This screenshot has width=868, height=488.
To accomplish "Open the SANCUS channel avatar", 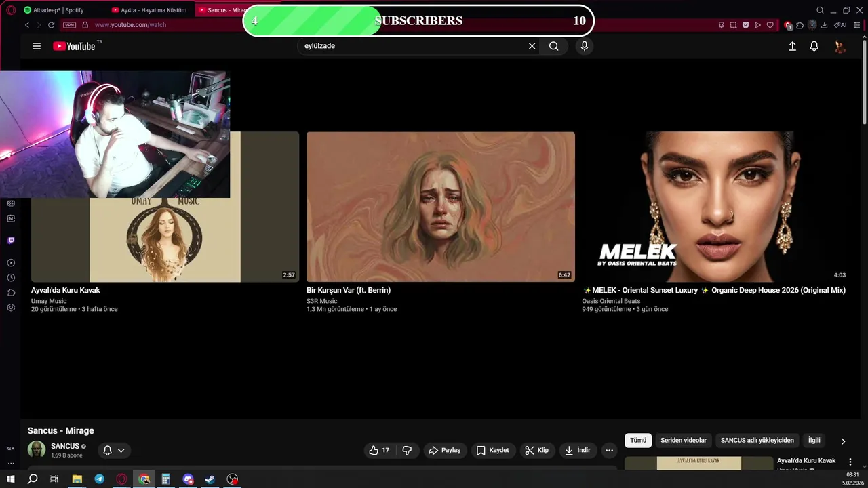I will [37, 449].
